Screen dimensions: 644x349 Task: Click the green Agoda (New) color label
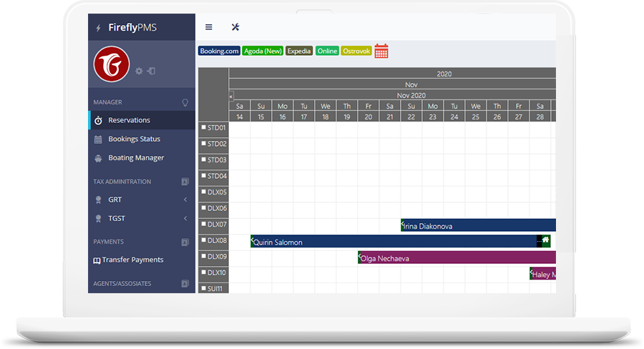(x=263, y=51)
